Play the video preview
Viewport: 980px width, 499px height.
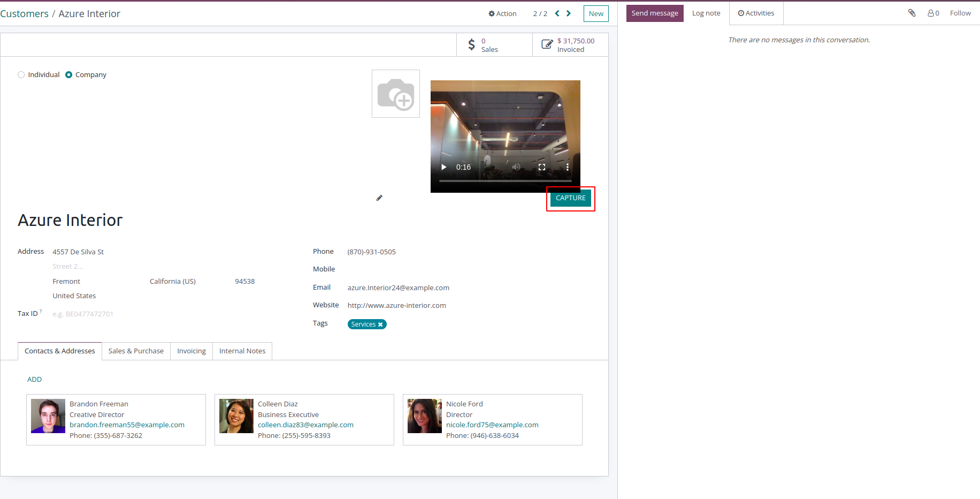(x=443, y=167)
